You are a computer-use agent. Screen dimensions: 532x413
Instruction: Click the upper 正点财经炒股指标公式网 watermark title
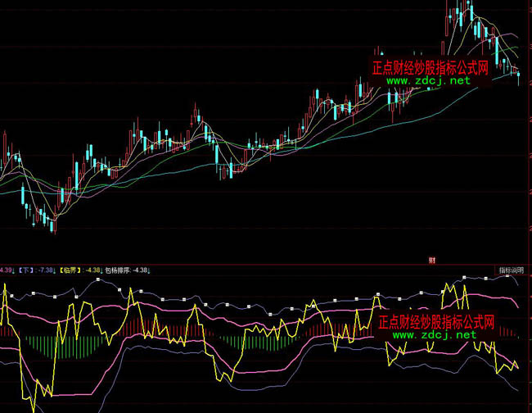(430, 68)
